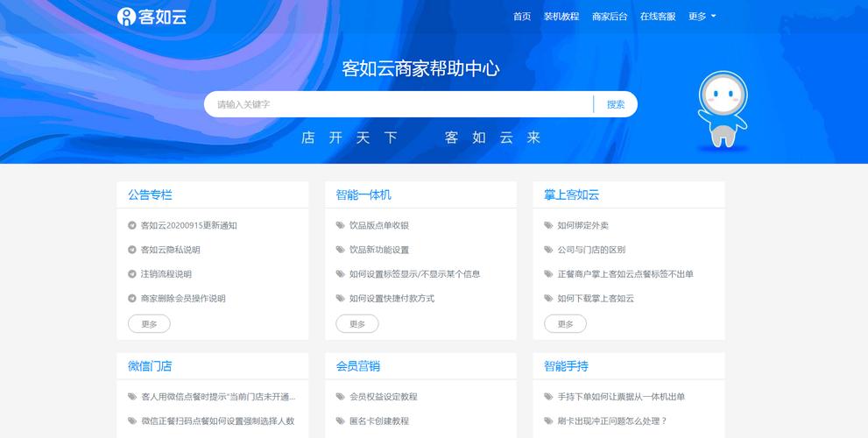Open 装机教程 in the navigation bar
This screenshot has width=868, height=438.
pos(561,17)
